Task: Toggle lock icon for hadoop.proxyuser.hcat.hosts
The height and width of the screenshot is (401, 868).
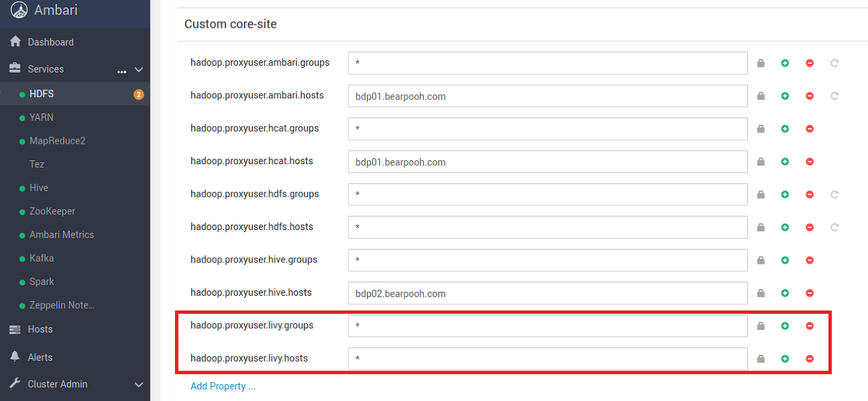Action: click(x=761, y=161)
